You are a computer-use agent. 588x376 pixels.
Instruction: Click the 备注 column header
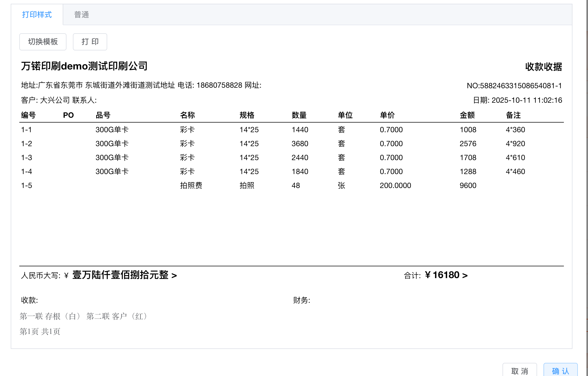pos(513,115)
